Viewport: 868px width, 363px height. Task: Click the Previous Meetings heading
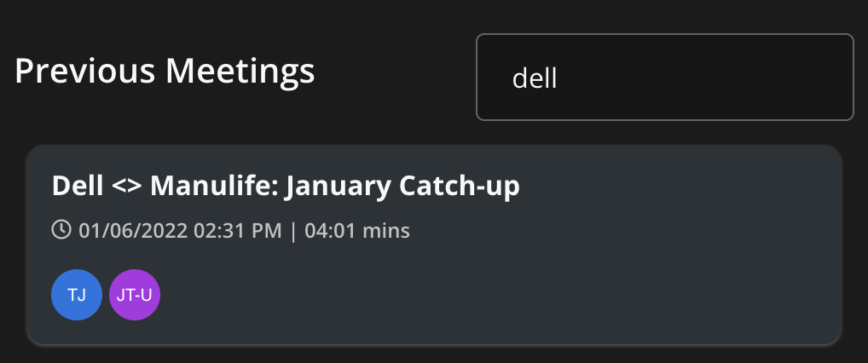(165, 72)
